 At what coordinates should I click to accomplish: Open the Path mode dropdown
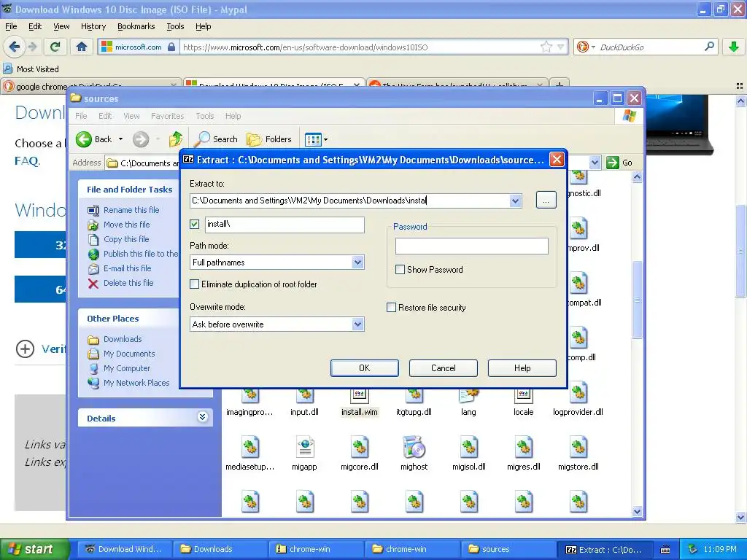coord(357,262)
